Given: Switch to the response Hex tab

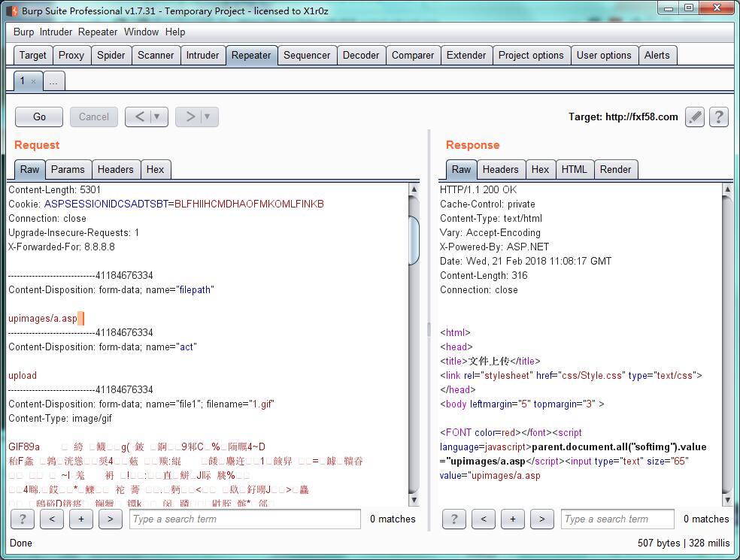Looking at the screenshot, I should pos(541,169).
